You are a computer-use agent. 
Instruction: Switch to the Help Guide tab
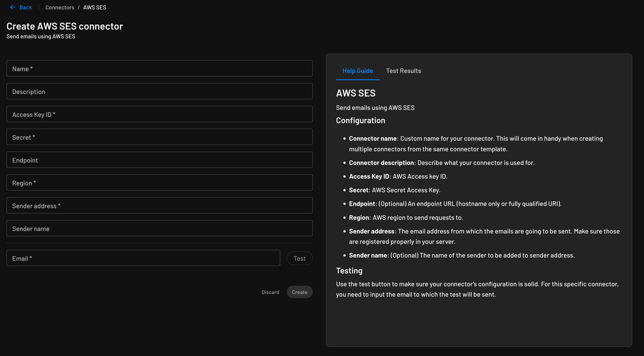pyautogui.click(x=357, y=71)
